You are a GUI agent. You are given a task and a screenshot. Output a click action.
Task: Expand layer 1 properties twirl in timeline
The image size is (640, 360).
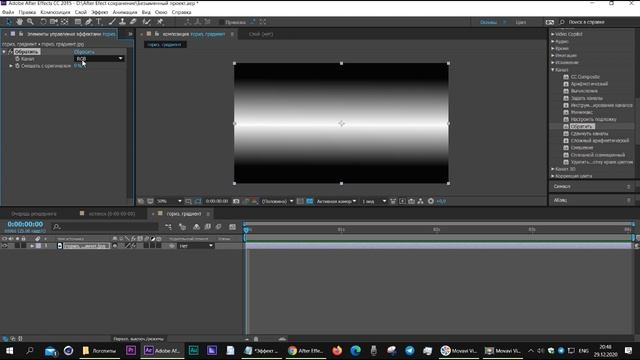click(32, 246)
